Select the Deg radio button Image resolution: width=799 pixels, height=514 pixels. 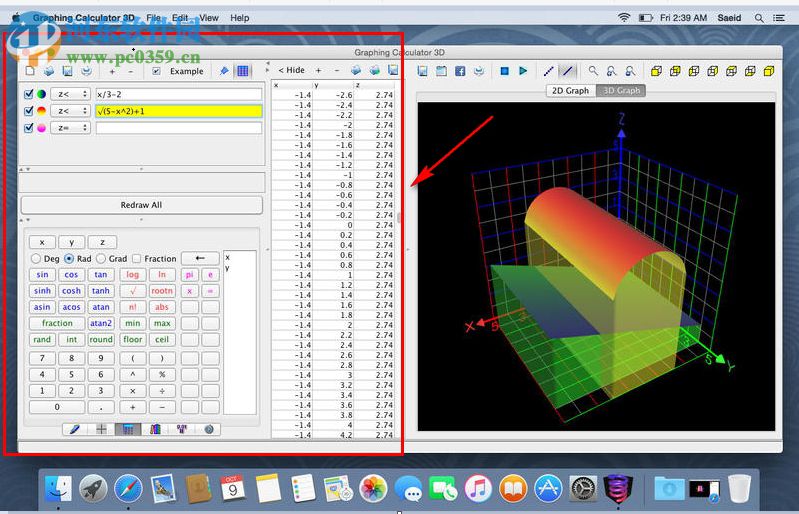(36, 259)
